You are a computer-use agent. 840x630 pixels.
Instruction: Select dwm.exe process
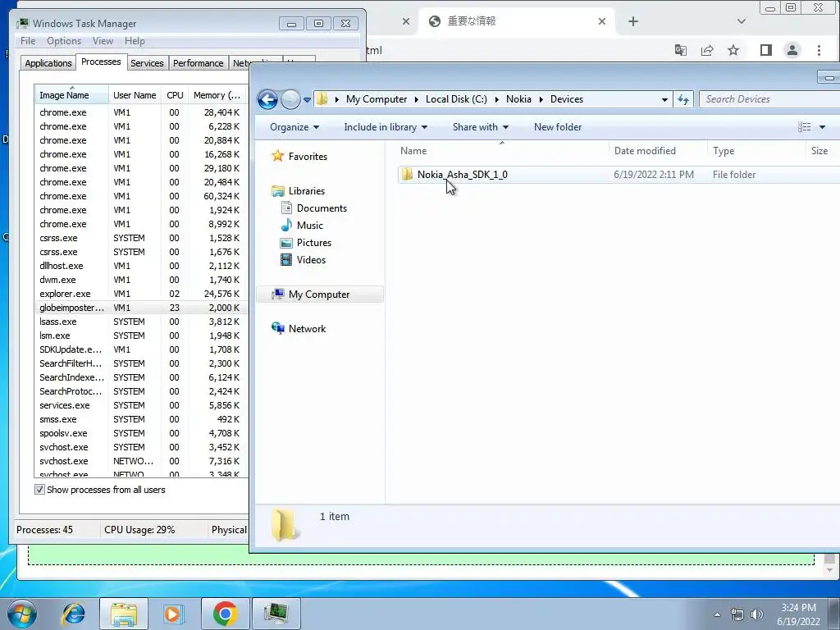[x=141, y=280]
